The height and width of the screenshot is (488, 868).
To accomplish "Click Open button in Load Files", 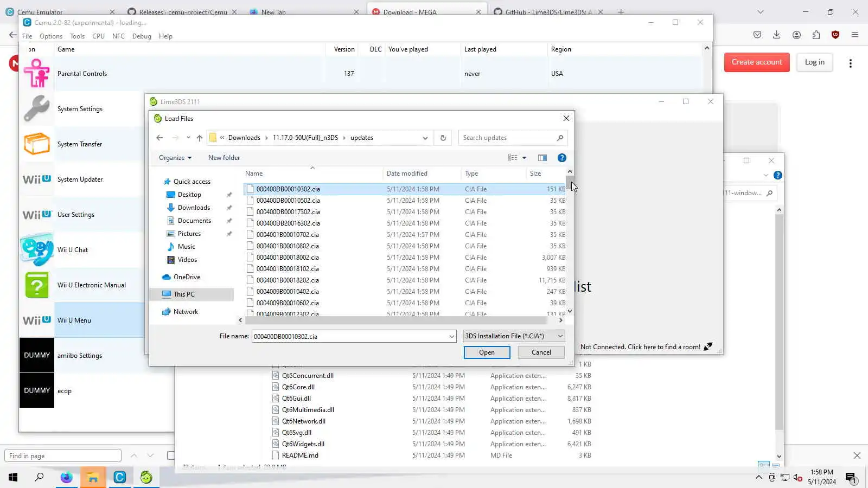I will click(487, 352).
